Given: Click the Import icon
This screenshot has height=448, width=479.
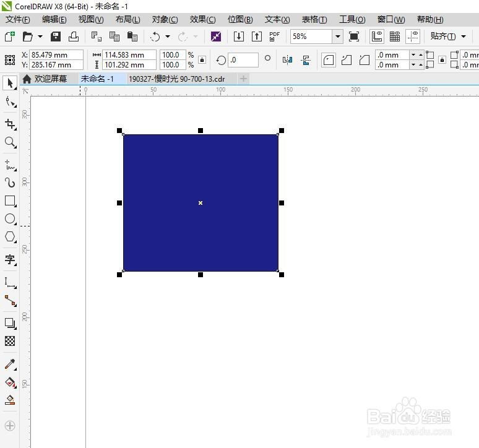Looking at the screenshot, I should (x=239, y=37).
